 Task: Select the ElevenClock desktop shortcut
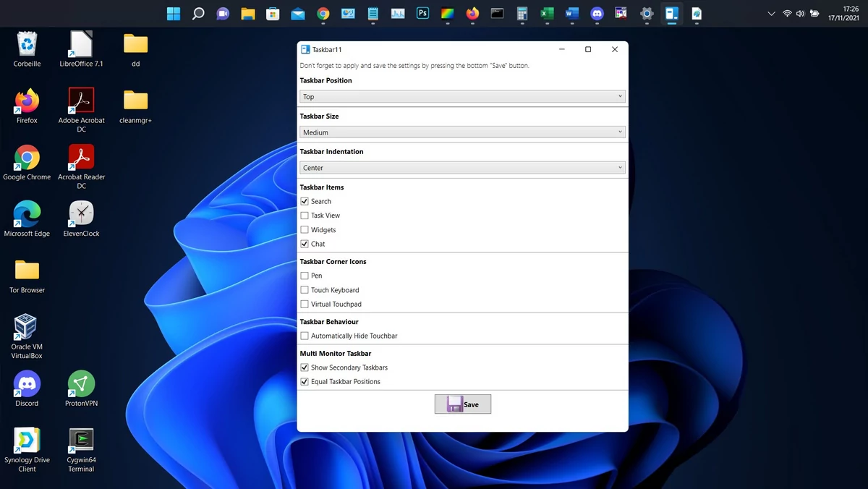pyautogui.click(x=81, y=218)
